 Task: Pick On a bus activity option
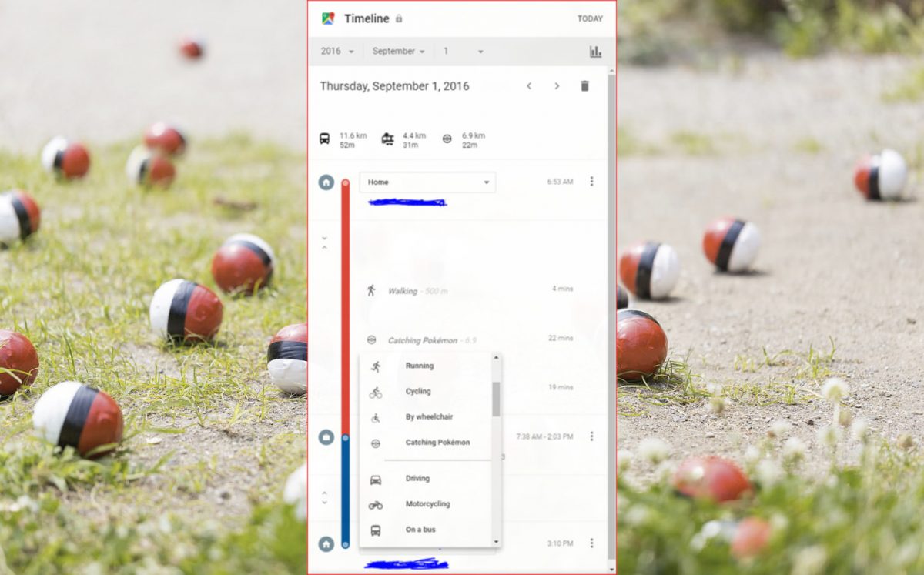point(420,530)
